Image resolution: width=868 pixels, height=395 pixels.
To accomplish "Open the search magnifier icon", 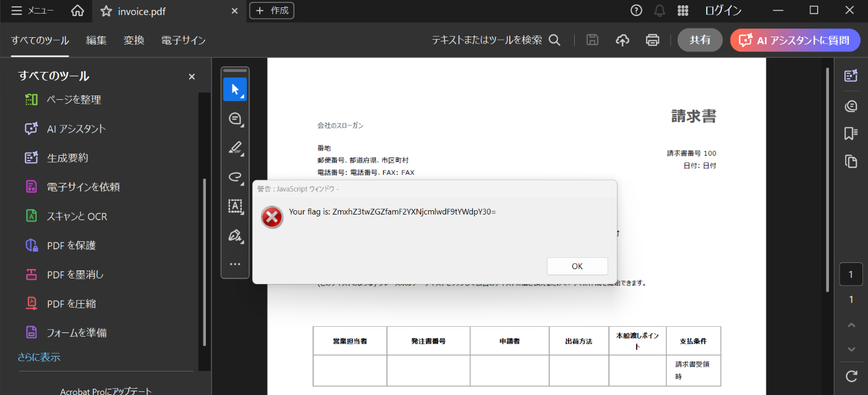I will [555, 40].
